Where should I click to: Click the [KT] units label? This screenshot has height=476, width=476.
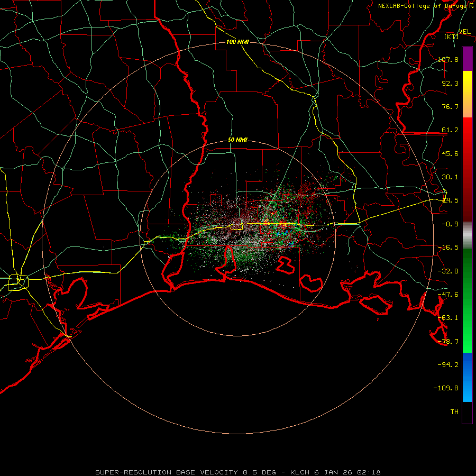[x=452, y=36]
